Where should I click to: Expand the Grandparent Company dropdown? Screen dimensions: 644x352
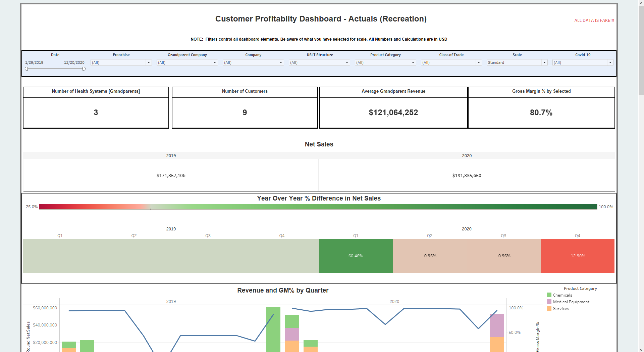(187, 62)
